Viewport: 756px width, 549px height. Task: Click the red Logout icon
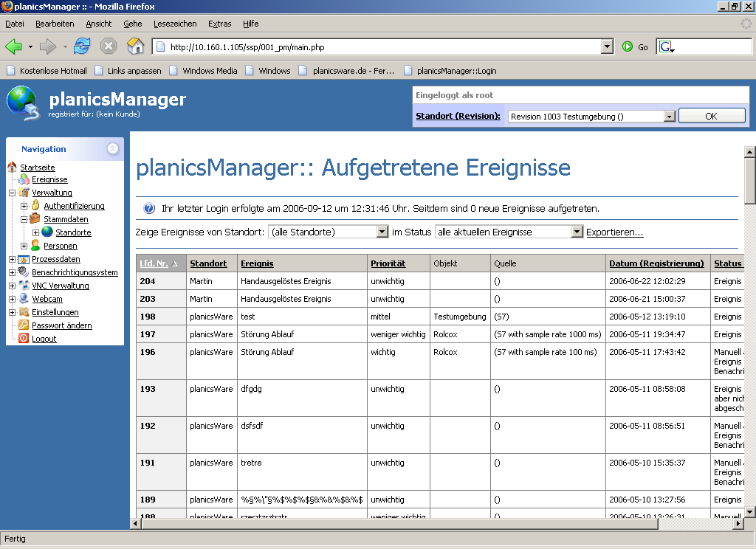coord(24,339)
